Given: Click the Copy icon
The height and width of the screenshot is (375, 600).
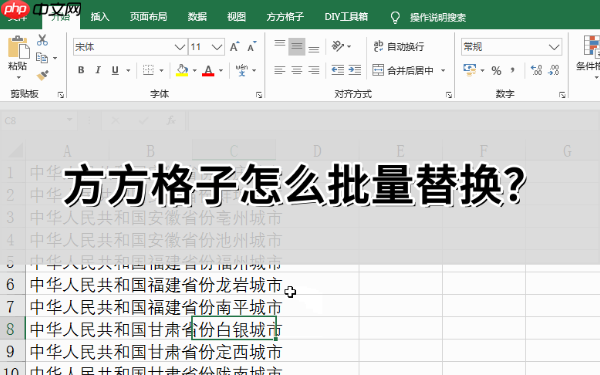Looking at the screenshot, I should (42, 58).
